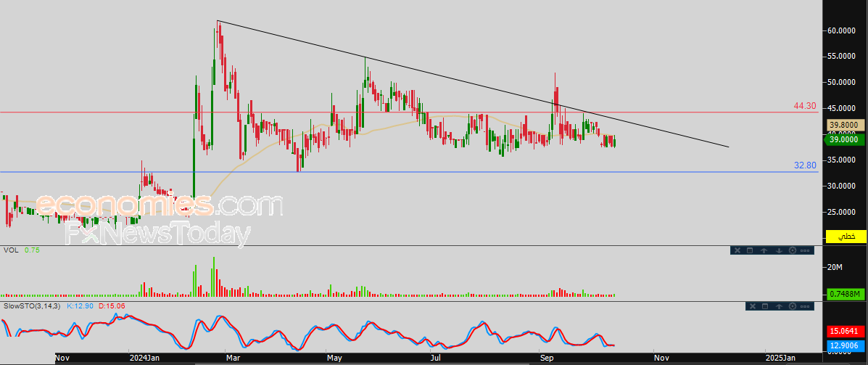Click the D:15.06 reading
Viewport: 868px width, 365px height.
click(112, 305)
